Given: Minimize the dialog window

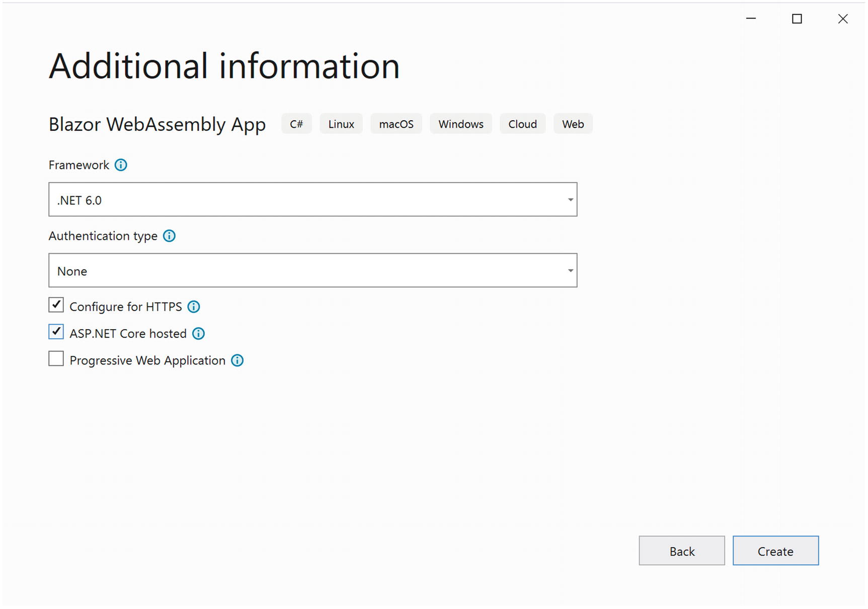Looking at the screenshot, I should 751,19.
